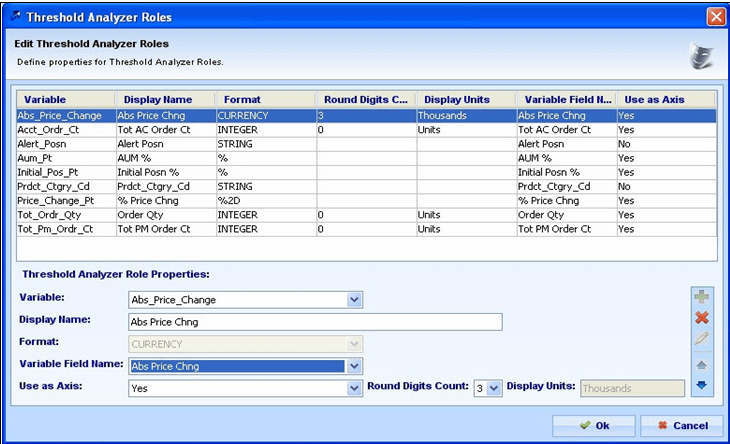The height and width of the screenshot is (444, 730).
Task: Confirm with the Ok button
Action: tap(594, 425)
